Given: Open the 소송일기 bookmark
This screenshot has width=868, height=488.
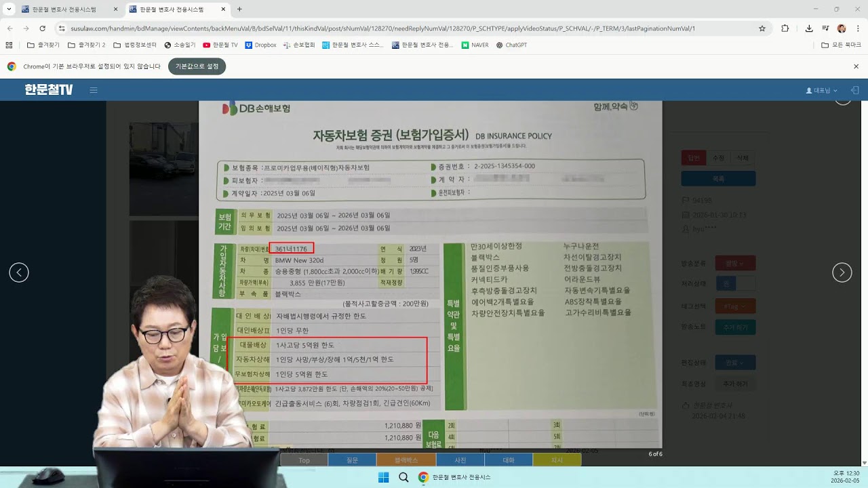Looking at the screenshot, I should [180, 45].
